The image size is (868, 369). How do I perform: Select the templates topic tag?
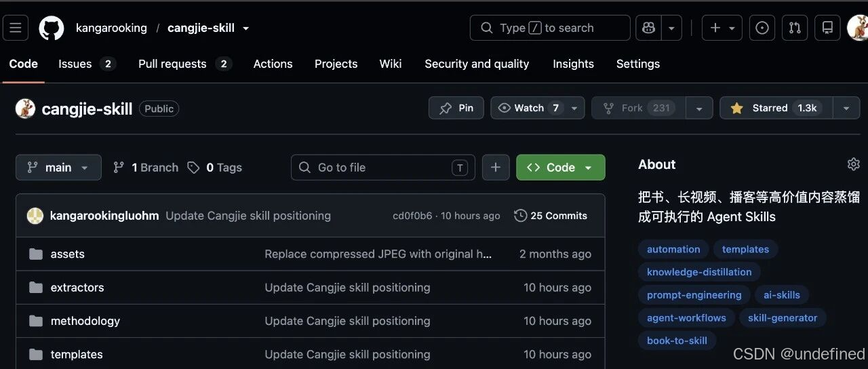(x=745, y=249)
